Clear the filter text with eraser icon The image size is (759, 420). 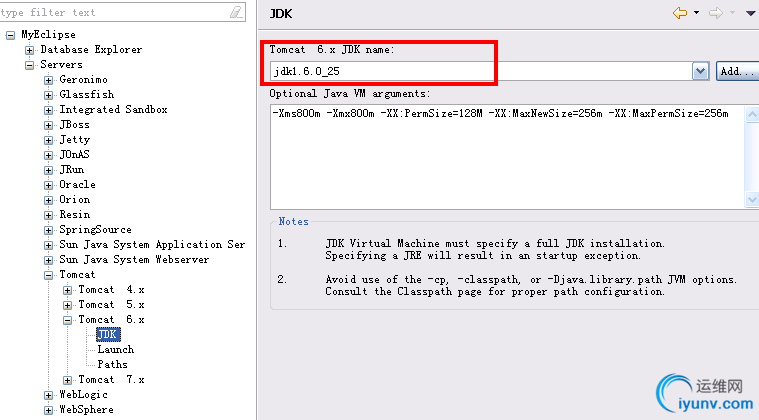pos(236,12)
